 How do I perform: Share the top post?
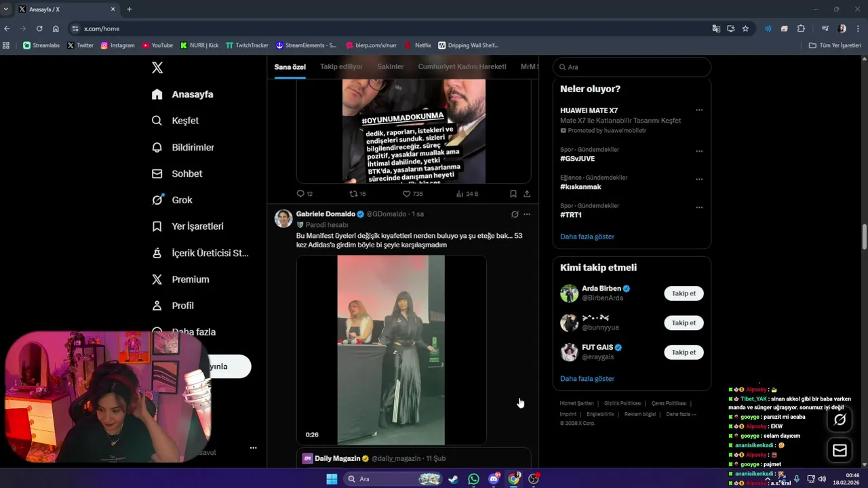[x=527, y=194]
